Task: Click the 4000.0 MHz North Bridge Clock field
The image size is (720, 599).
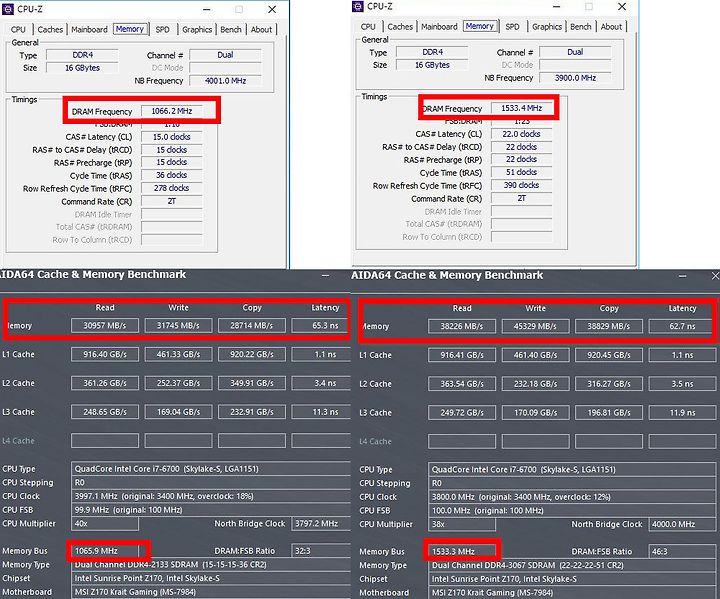Action: (682, 525)
